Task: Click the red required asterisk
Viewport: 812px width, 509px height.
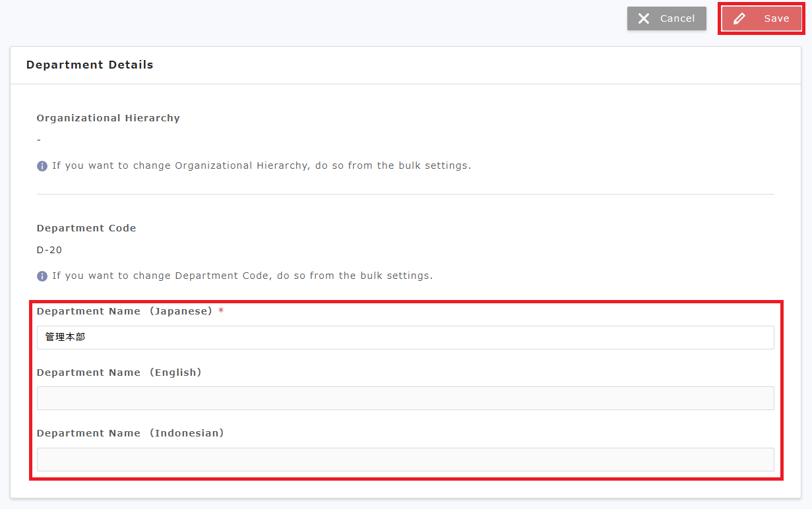Action: point(221,311)
